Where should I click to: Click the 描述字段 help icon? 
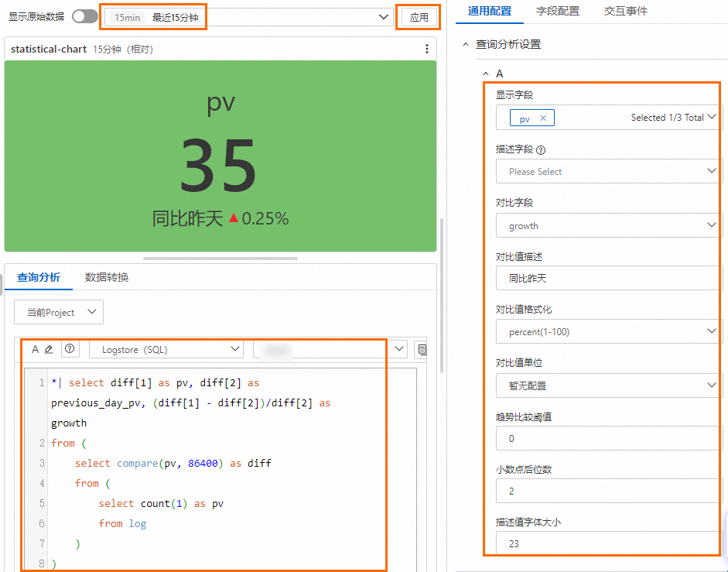coord(541,150)
